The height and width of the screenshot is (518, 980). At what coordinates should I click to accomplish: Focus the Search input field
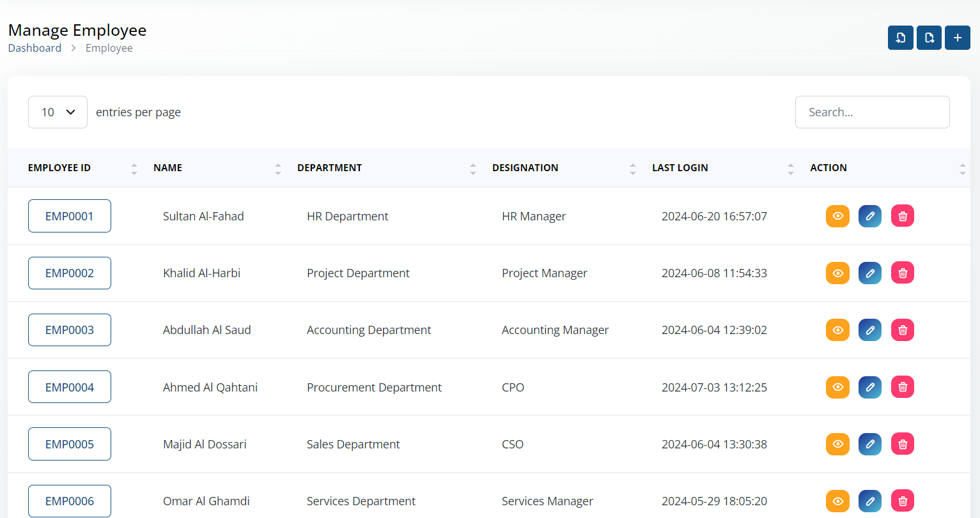pyautogui.click(x=872, y=112)
